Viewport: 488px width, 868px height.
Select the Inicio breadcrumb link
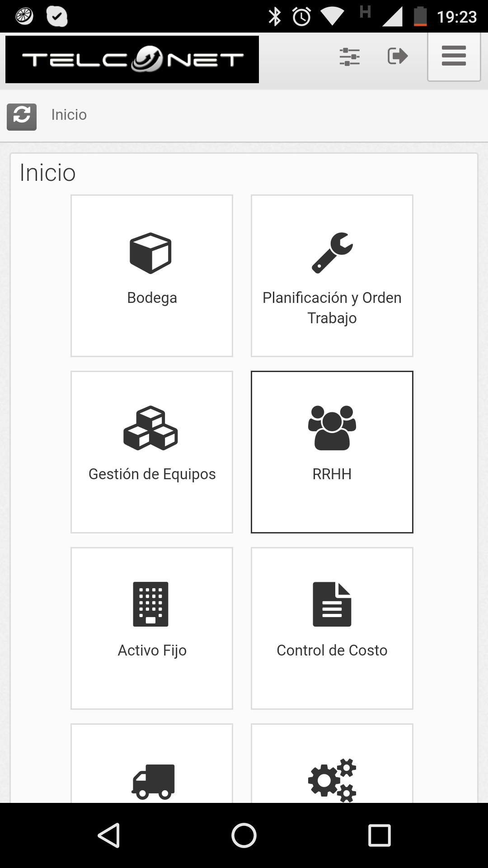pyautogui.click(x=69, y=115)
